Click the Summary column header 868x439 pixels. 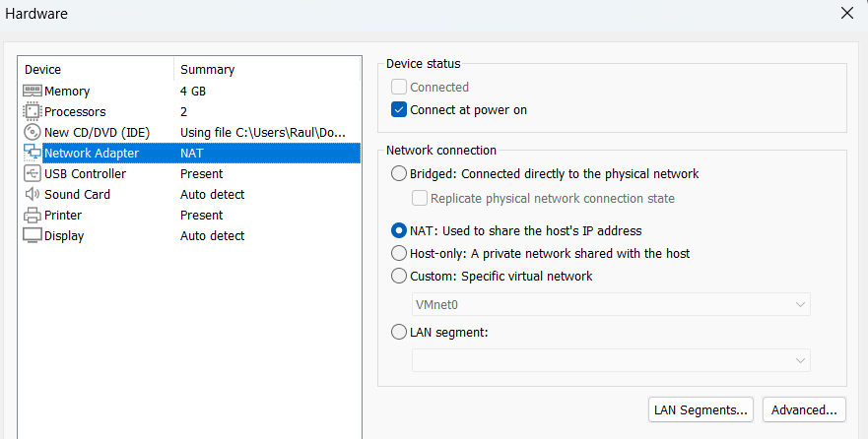pyautogui.click(x=207, y=70)
